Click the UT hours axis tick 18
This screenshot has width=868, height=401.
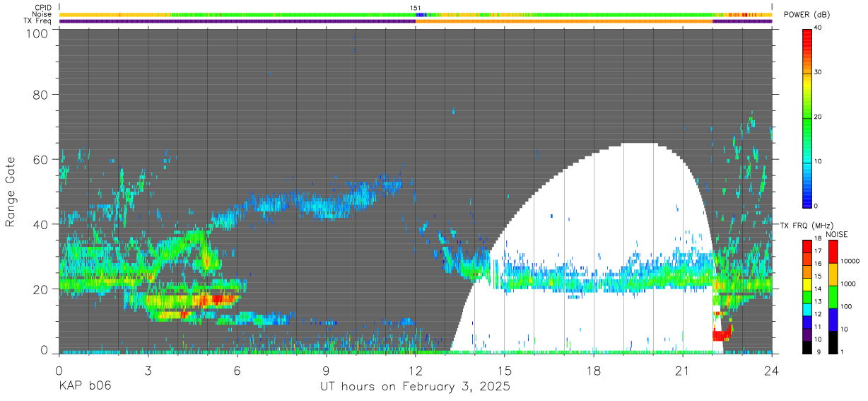tap(594, 371)
